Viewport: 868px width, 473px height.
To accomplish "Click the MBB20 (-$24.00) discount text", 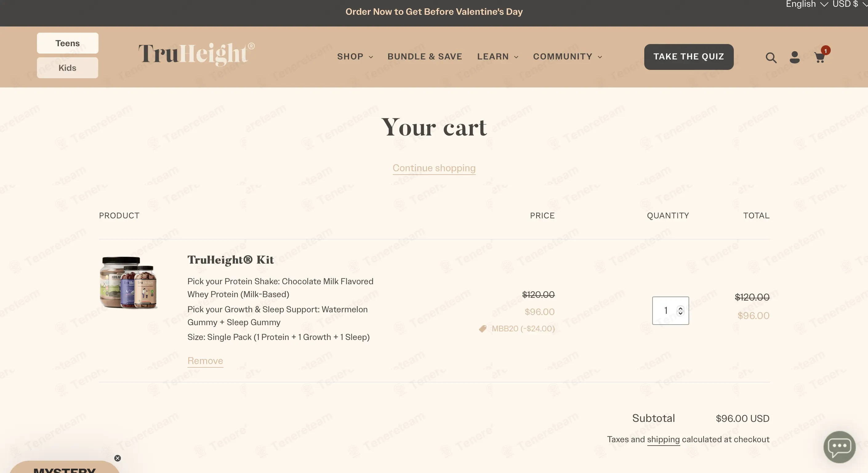I will point(523,328).
